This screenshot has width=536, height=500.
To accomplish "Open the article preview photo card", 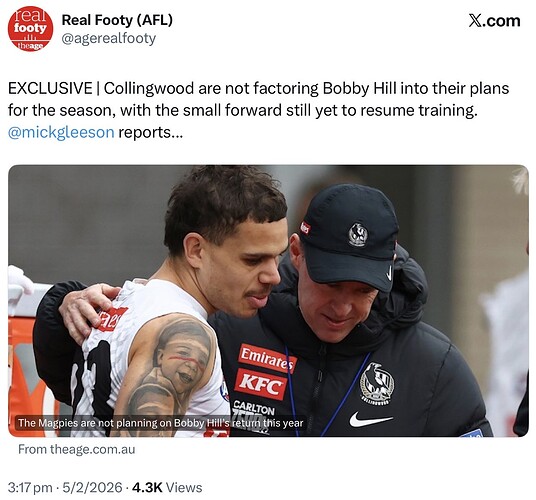I will pyautogui.click(x=268, y=301).
